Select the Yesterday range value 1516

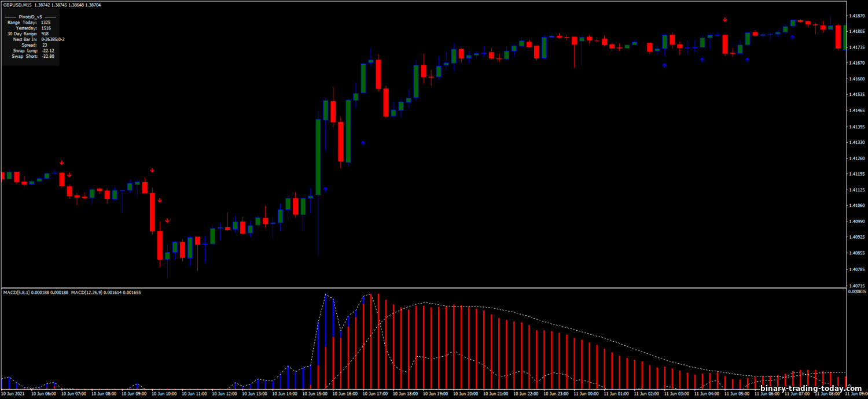coord(46,28)
